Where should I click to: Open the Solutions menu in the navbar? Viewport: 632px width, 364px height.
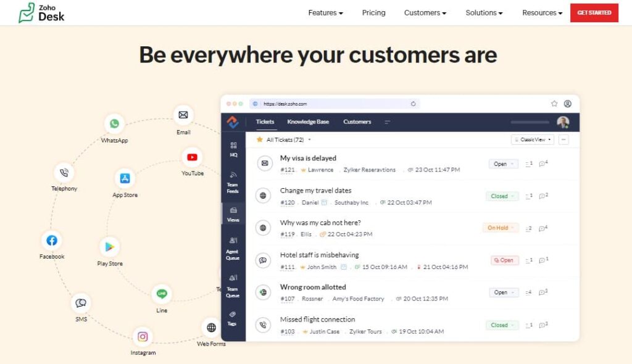(484, 12)
